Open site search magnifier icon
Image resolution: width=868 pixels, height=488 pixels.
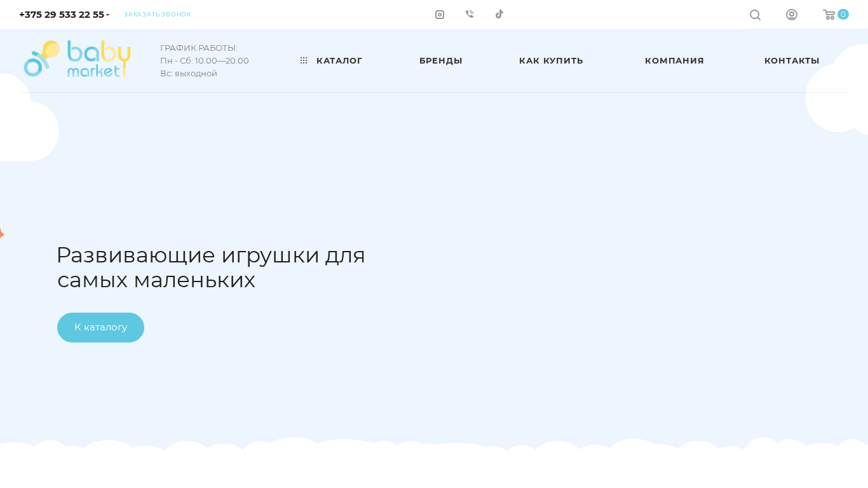tap(755, 15)
